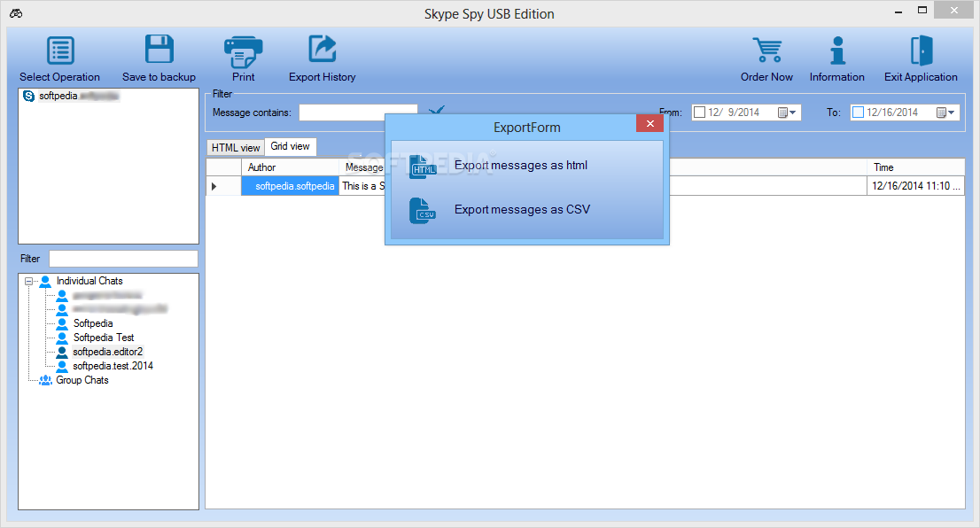
Task: Enable the From date checkbox
Action: point(699,113)
